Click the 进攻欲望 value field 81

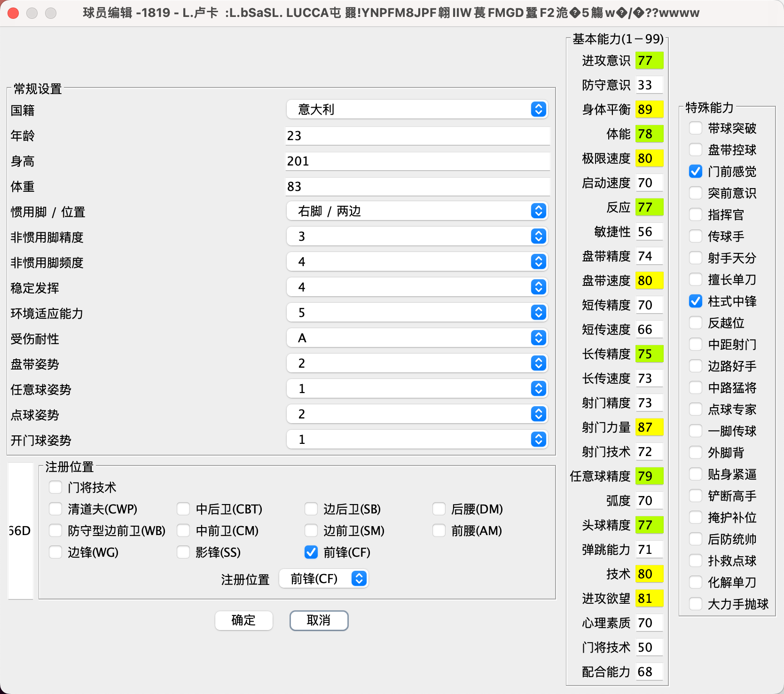tap(649, 599)
